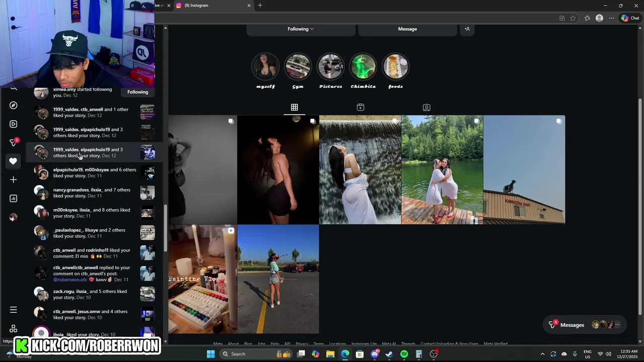Viewport: 644px width, 362px height.
Task: Open the hamburger More menu in sidebar
Action: pyautogui.click(x=14, y=310)
